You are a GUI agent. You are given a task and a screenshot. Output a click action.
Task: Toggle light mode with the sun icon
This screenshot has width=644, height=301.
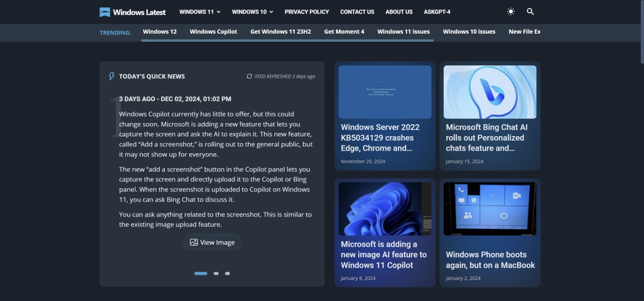pos(511,12)
